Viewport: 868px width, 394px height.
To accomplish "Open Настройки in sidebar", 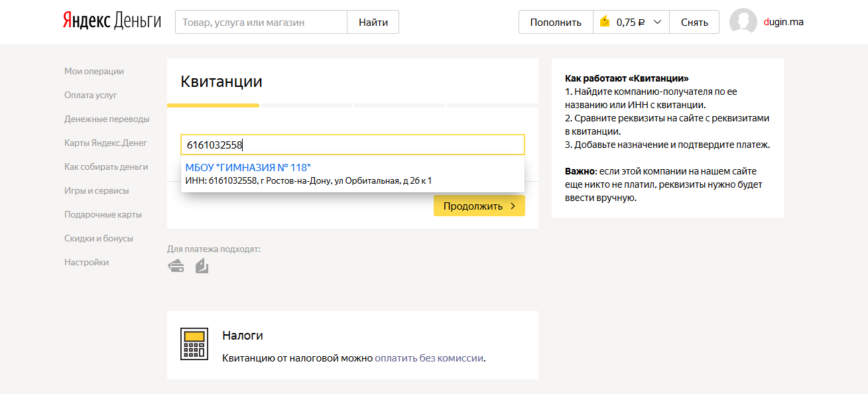I will [86, 262].
